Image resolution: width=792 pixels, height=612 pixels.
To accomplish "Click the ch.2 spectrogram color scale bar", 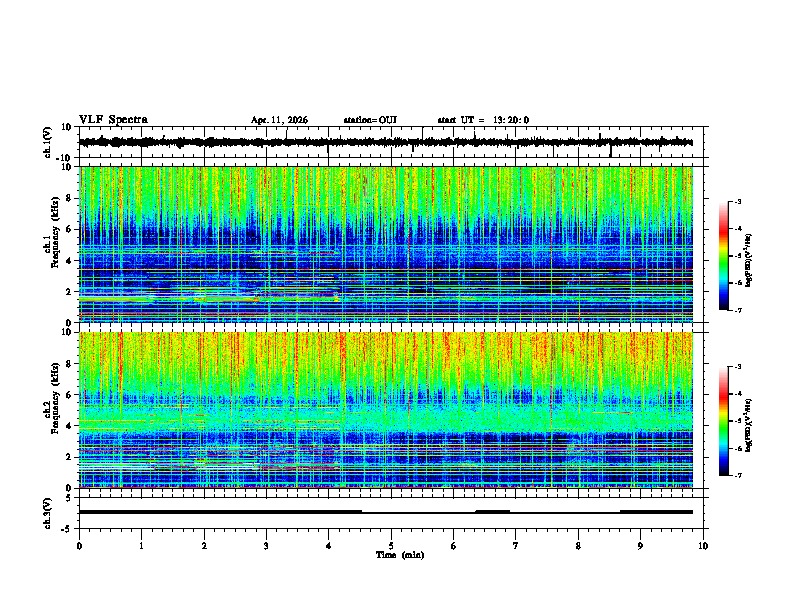I will coord(723,421).
